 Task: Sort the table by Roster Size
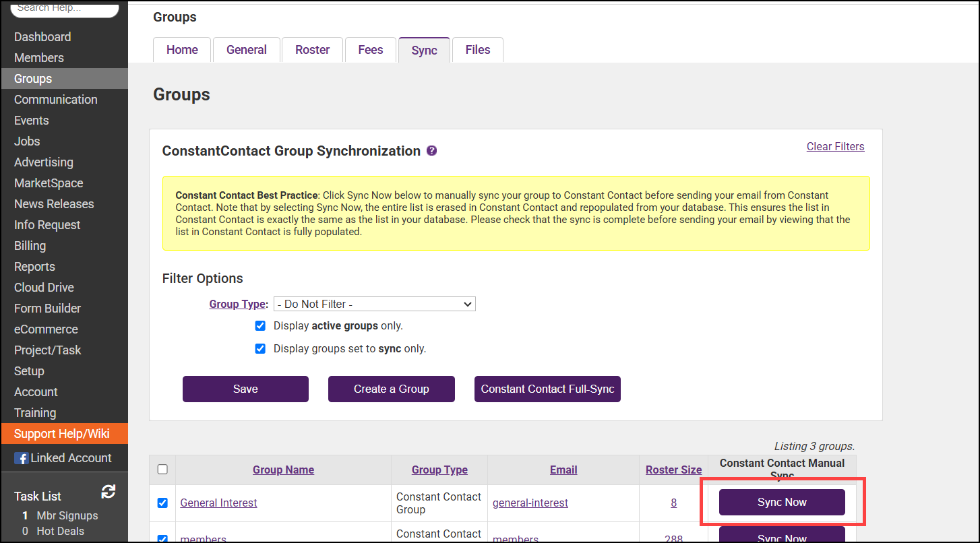673,470
